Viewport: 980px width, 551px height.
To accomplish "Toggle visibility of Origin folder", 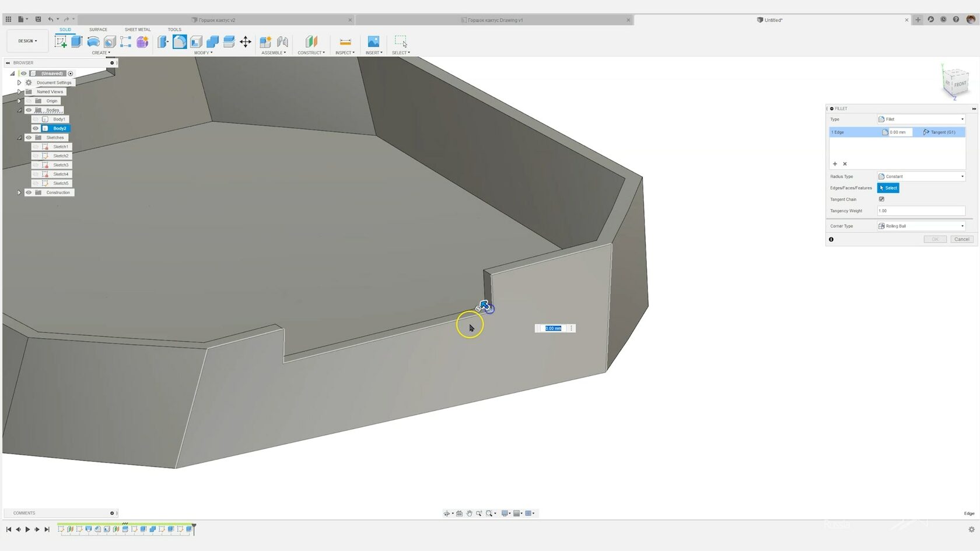I will tap(29, 101).
